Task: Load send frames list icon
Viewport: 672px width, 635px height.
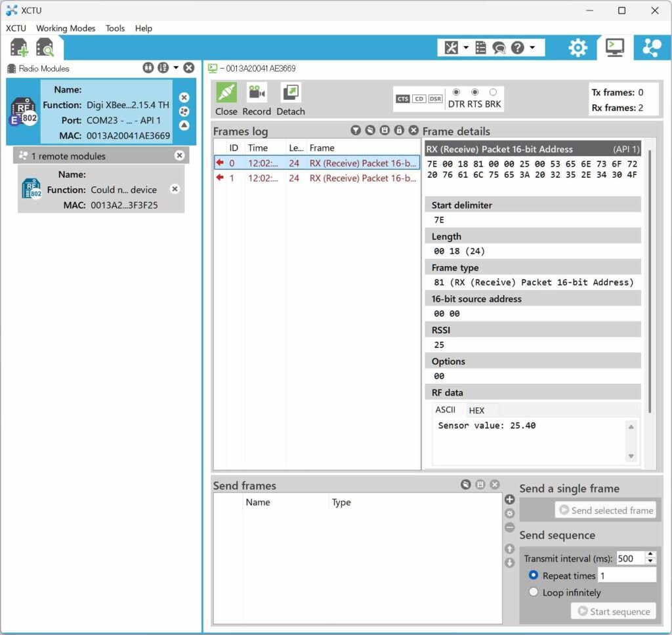Action: point(466,484)
